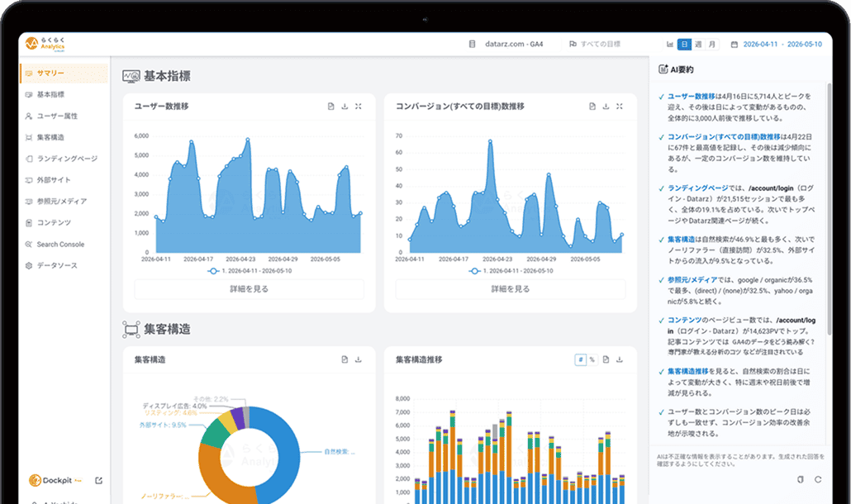Click report icon on 集客構造推移 card
851x504 pixels.
click(606, 359)
